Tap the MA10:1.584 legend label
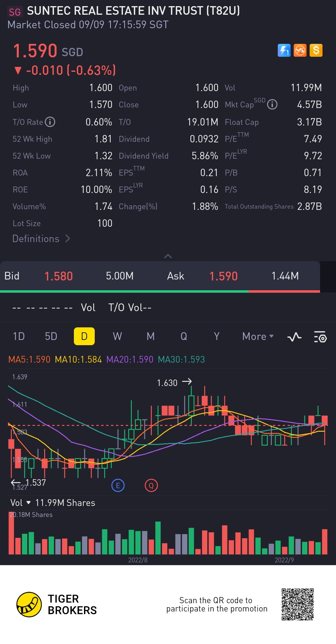This screenshot has height=644, width=336. (x=78, y=359)
